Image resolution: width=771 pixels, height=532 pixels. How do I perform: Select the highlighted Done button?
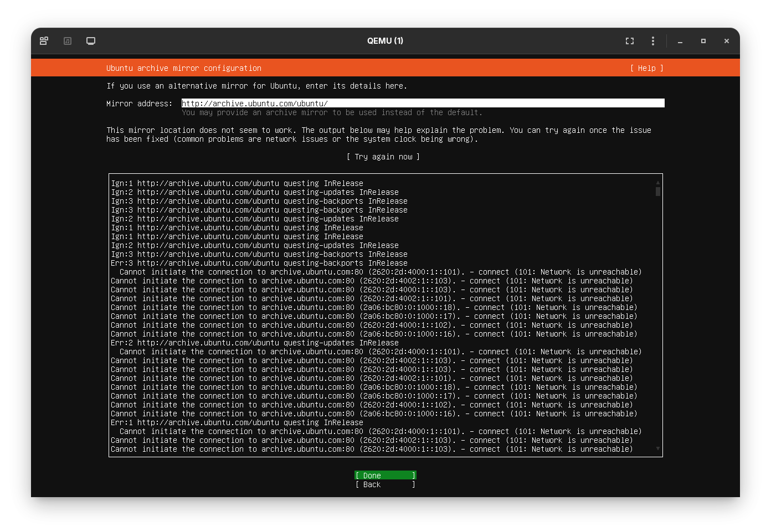385,475
